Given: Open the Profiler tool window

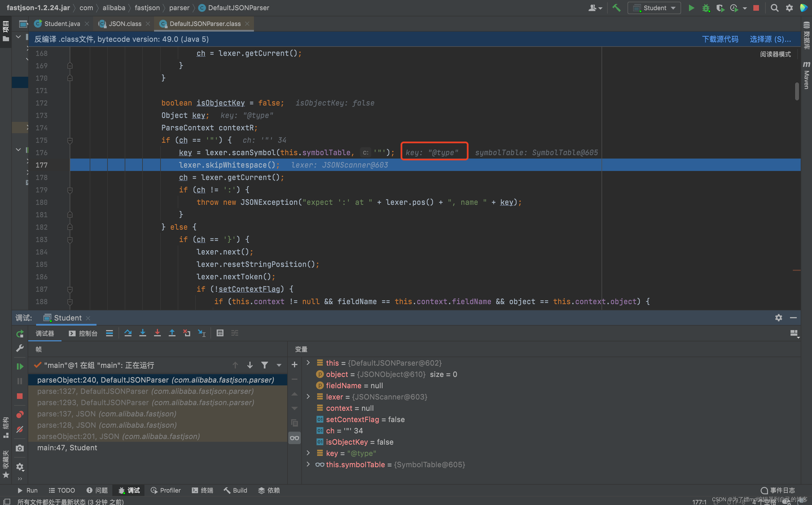Looking at the screenshot, I should pos(166,490).
